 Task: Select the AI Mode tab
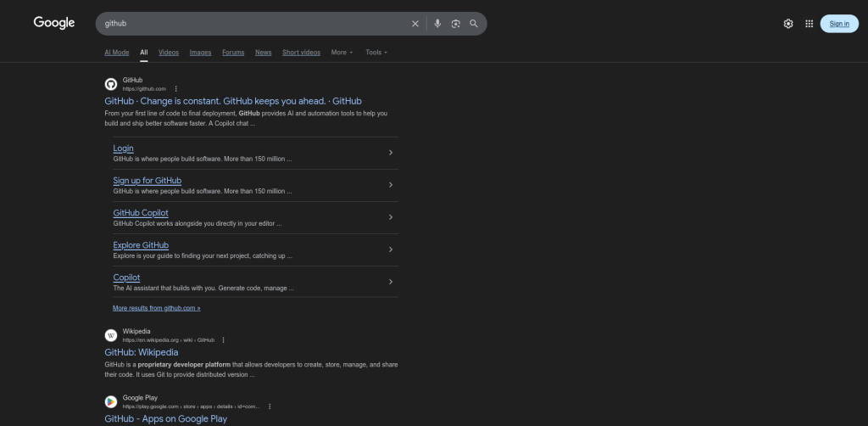(x=117, y=53)
